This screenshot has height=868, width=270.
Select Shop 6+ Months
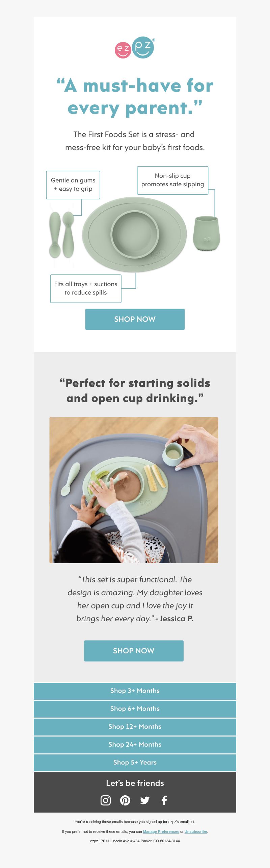point(135,709)
